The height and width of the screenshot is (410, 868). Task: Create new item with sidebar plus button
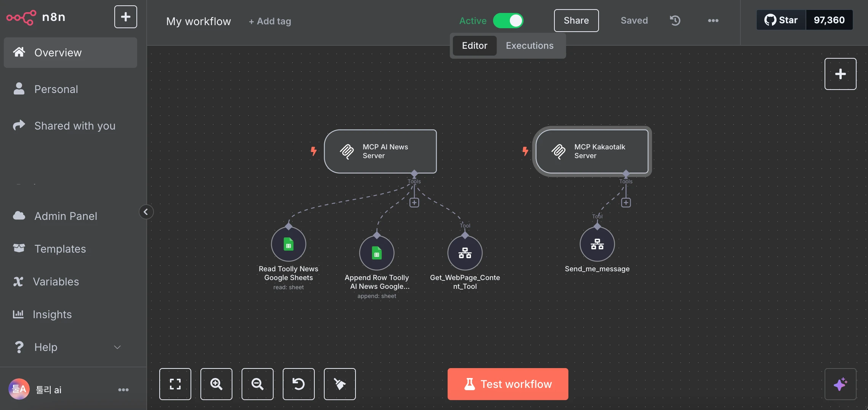pyautogui.click(x=126, y=17)
